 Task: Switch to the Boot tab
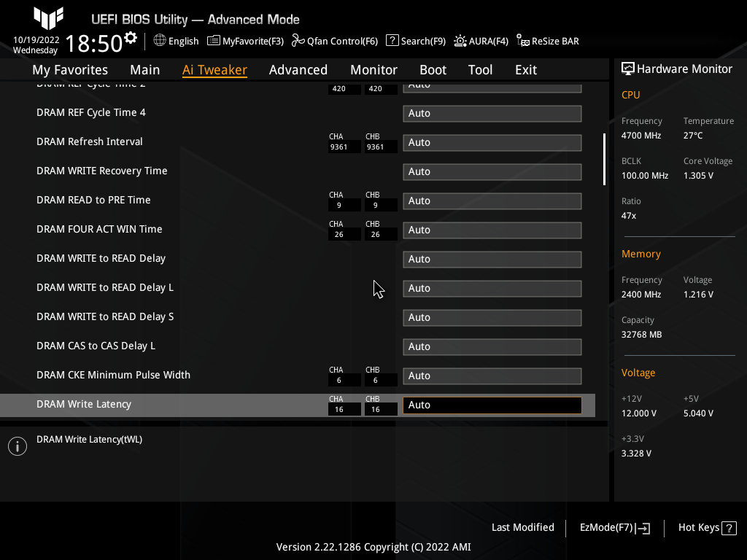tap(433, 69)
